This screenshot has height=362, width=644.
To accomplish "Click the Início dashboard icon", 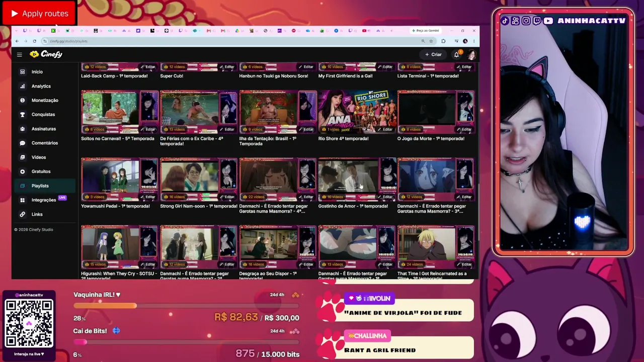I will pyautogui.click(x=22, y=72).
